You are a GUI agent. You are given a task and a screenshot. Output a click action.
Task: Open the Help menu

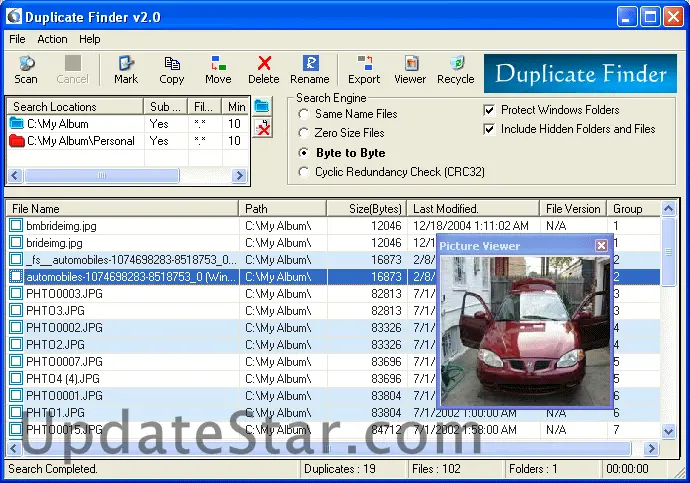(x=90, y=39)
